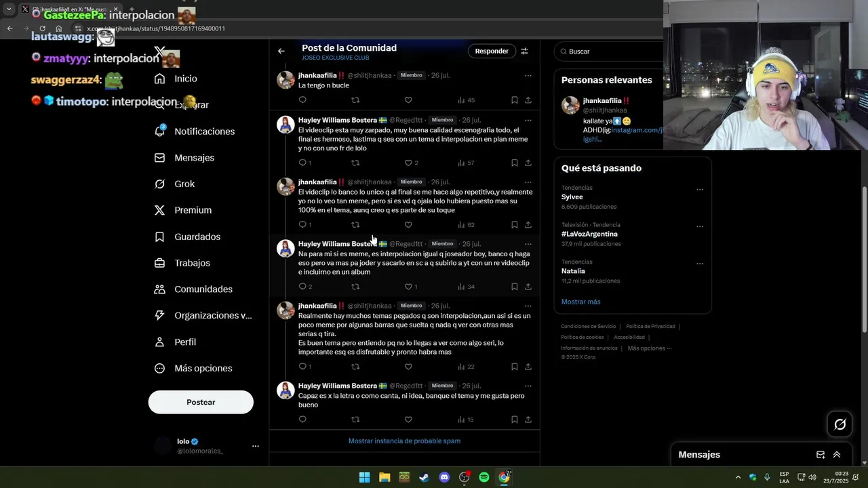Repost the 'Capaz es x la letra' post
This screenshot has width=868, height=488.
355,420
